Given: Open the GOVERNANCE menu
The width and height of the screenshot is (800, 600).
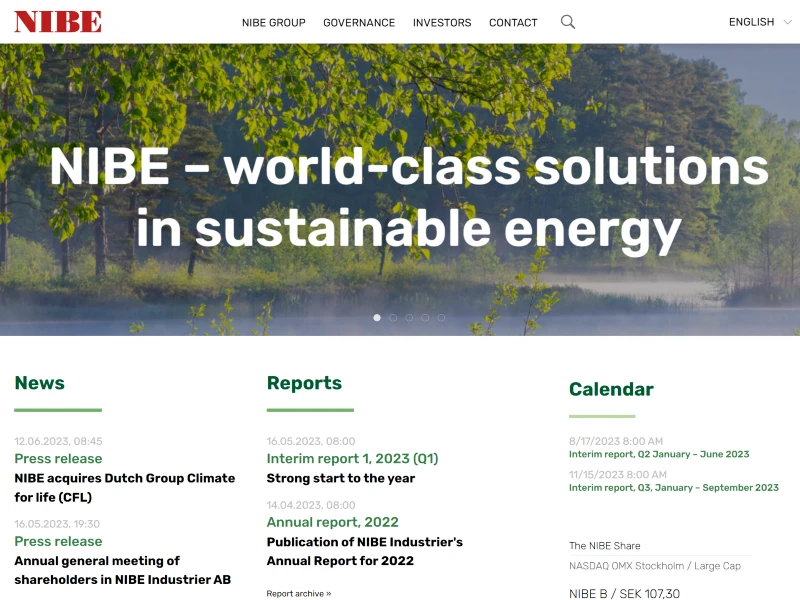Looking at the screenshot, I should click(359, 22).
